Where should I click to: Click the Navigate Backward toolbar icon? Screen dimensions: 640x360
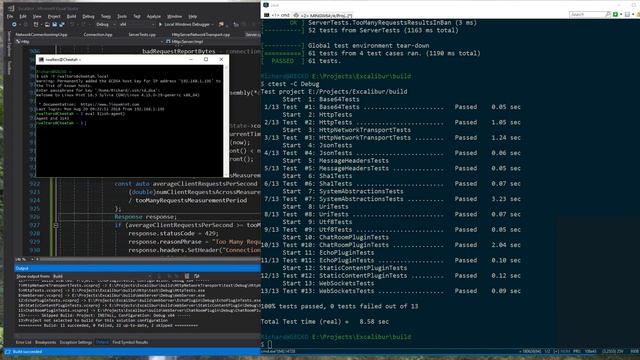click(14, 24)
